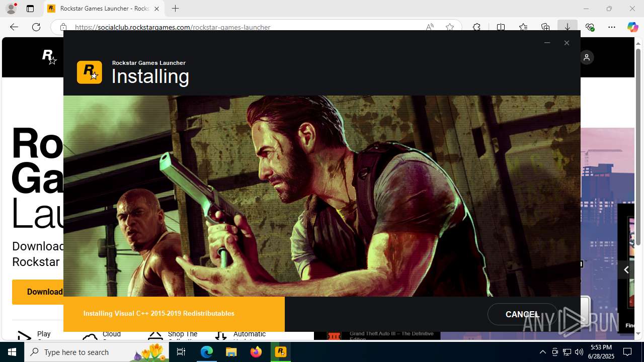
Task: Show hidden system tray icons
Action: [x=542, y=352]
